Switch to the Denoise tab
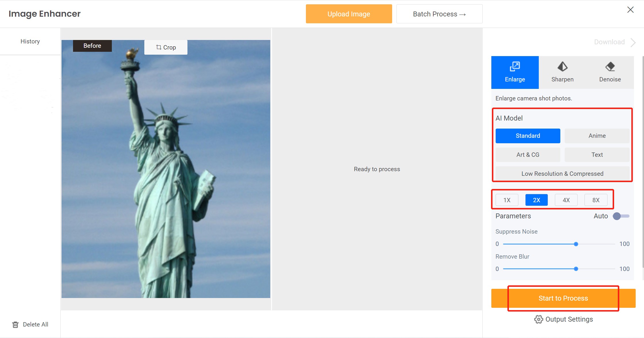This screenshot has height=338, width=644. pos(610,72)
